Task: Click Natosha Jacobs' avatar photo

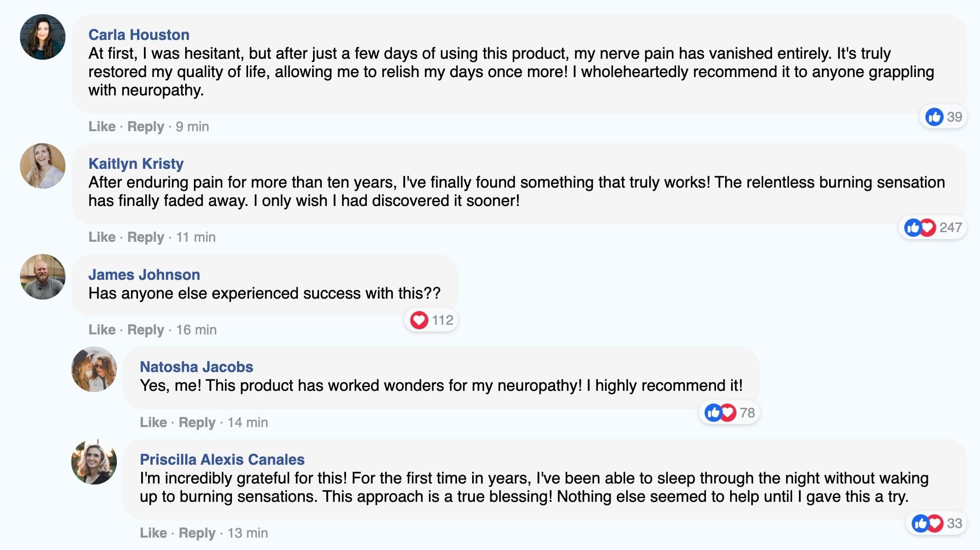Action: (94, 369)
